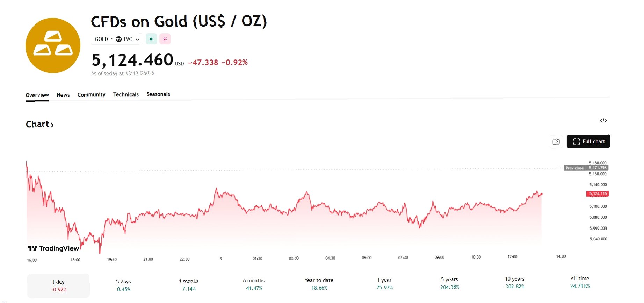Open the Seasonals tab
The width and height of the screenshot is (644, 303).
point(158,94)
